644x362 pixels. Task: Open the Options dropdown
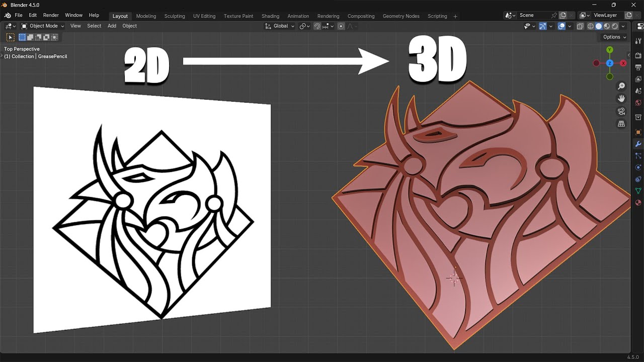[x=615, y=37]
